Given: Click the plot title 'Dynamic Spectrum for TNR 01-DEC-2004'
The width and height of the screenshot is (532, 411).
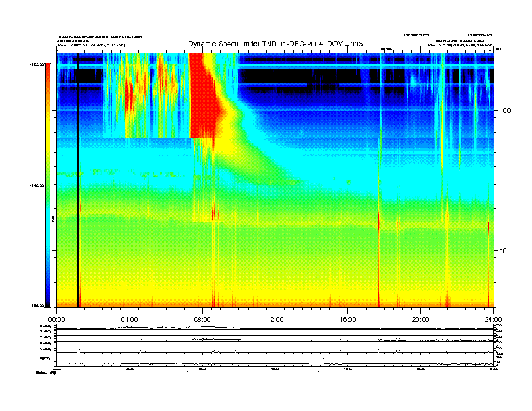Looking at the screenshot, I should (x=275, y=44).
